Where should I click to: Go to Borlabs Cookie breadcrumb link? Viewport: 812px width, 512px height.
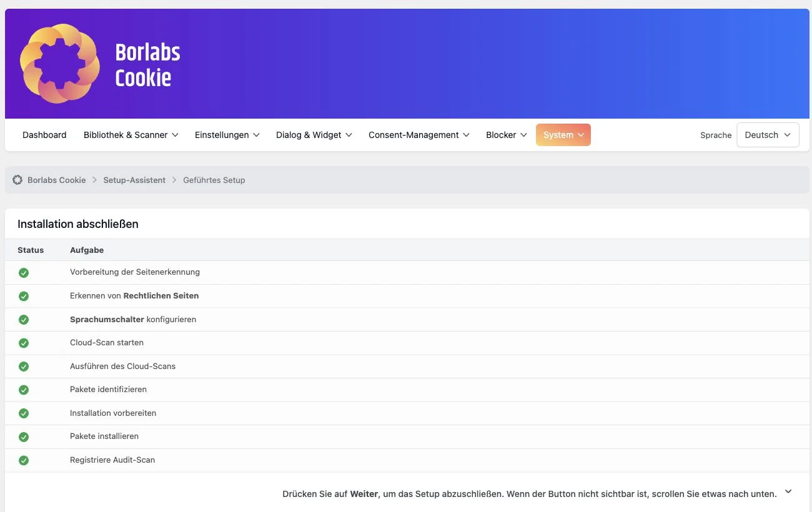pyautogui.click(x=57, y=180)
